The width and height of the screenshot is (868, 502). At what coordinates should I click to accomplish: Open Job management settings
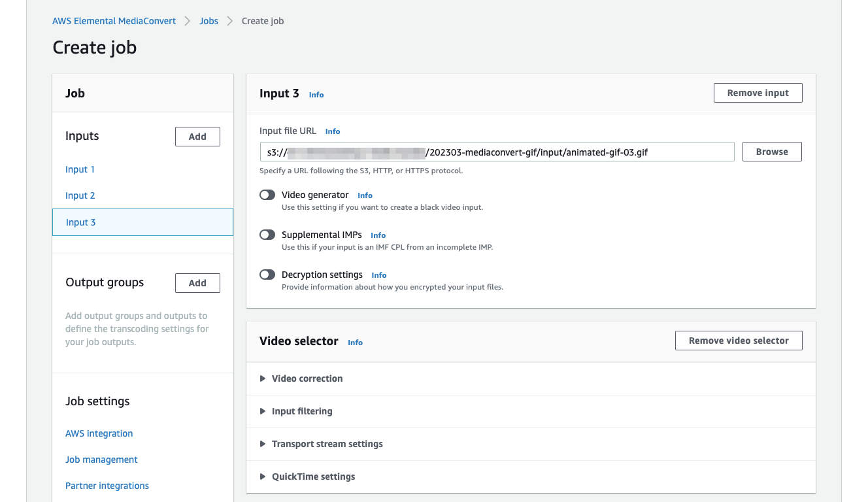101,460
